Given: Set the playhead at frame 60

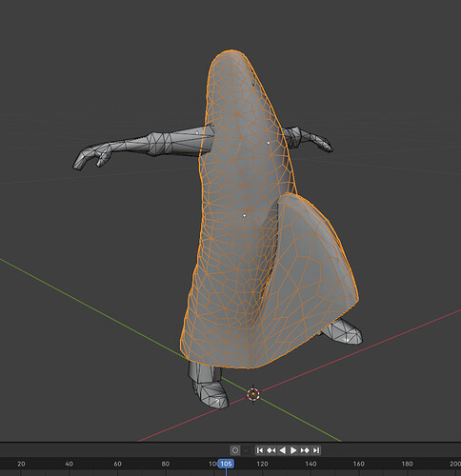Looking at the screenshot, I should tap(117, 464).
